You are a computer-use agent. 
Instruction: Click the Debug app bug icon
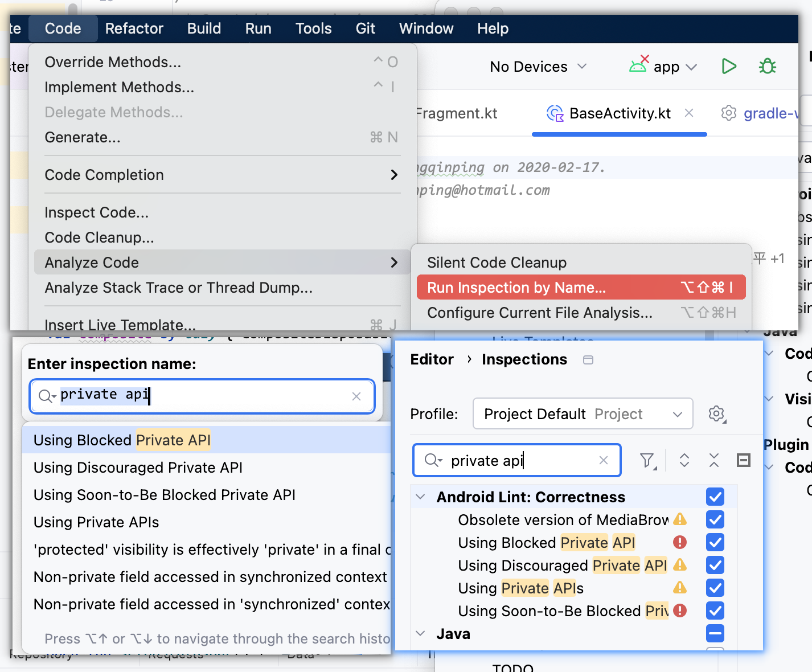(767, 67)
